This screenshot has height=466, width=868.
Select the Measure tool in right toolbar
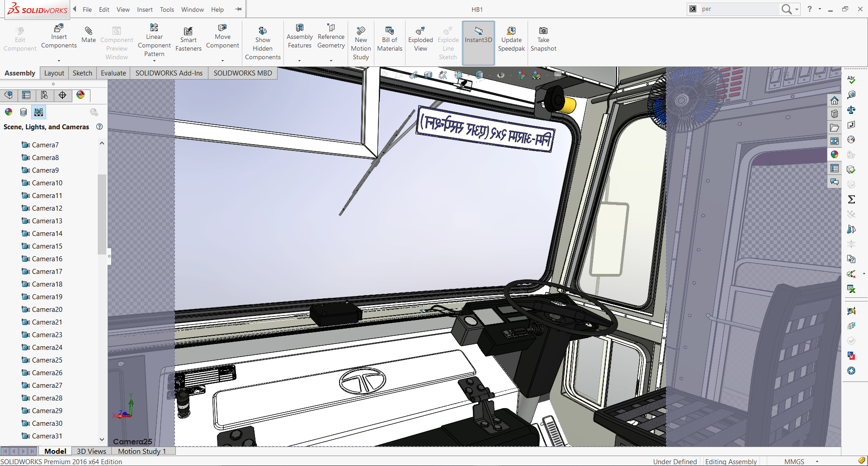click(851, 94)
